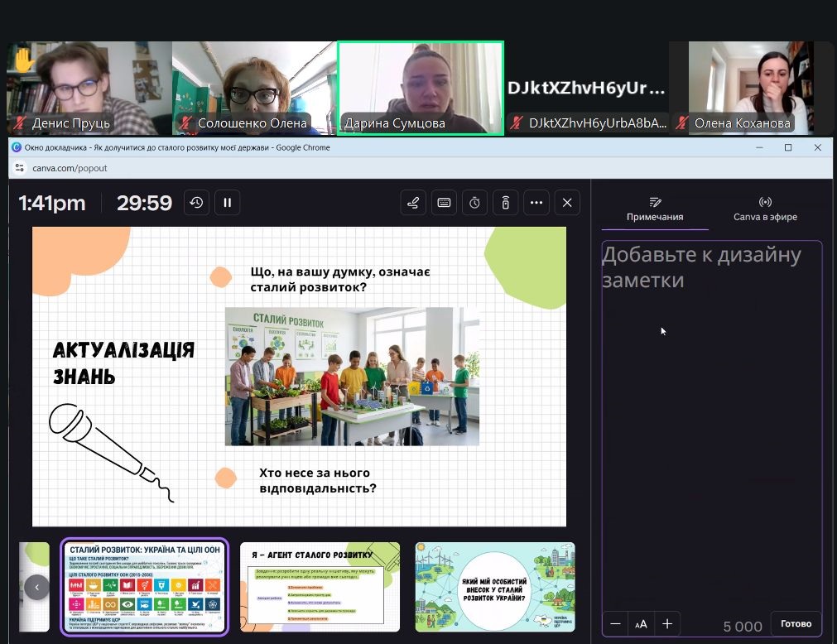The height and width of the screenshot is (644, 837).
Task: Select the Сталий розвиток: Україна та цілі ООН slide
Action: click(x=145, y=586)
